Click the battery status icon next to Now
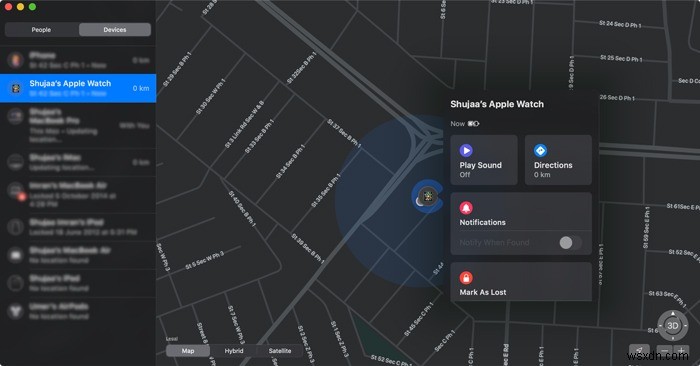This screenshot has height=366, width=700. (473, 124)
